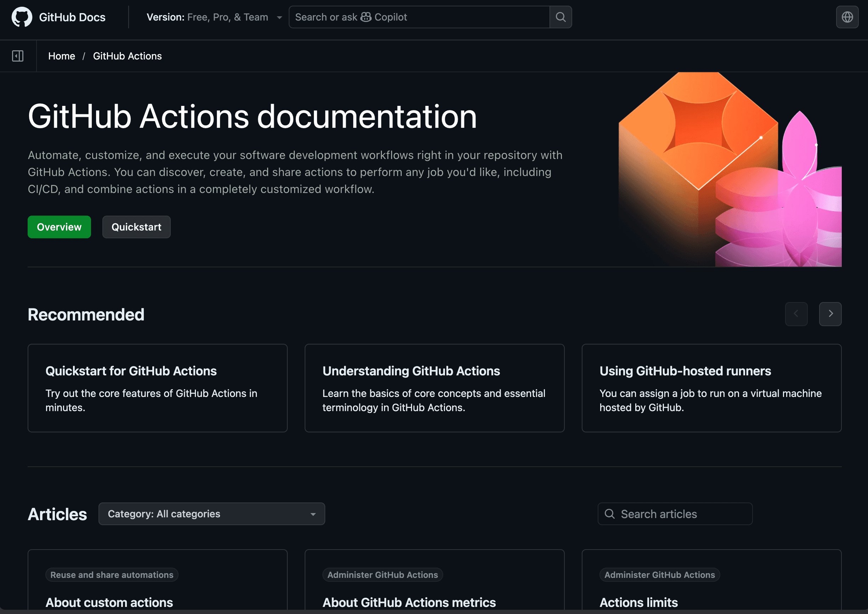Click the next arrow in Recommended
This screenshot has width=868, height=614.
coord(830,314)
